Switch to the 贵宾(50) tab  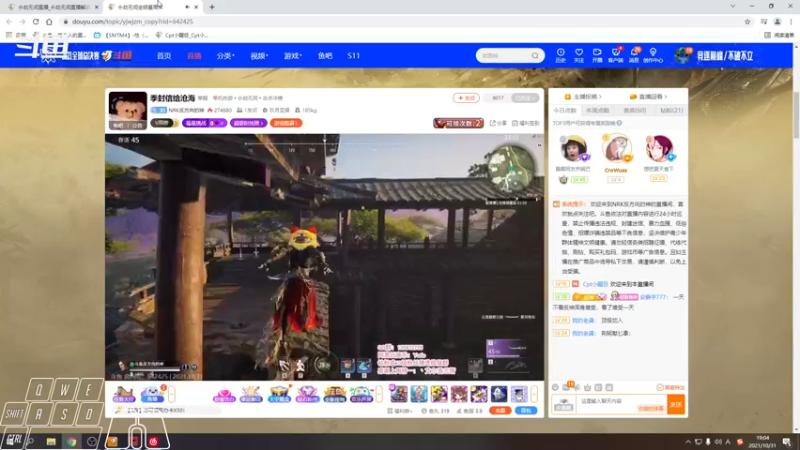tap(635, 110)
